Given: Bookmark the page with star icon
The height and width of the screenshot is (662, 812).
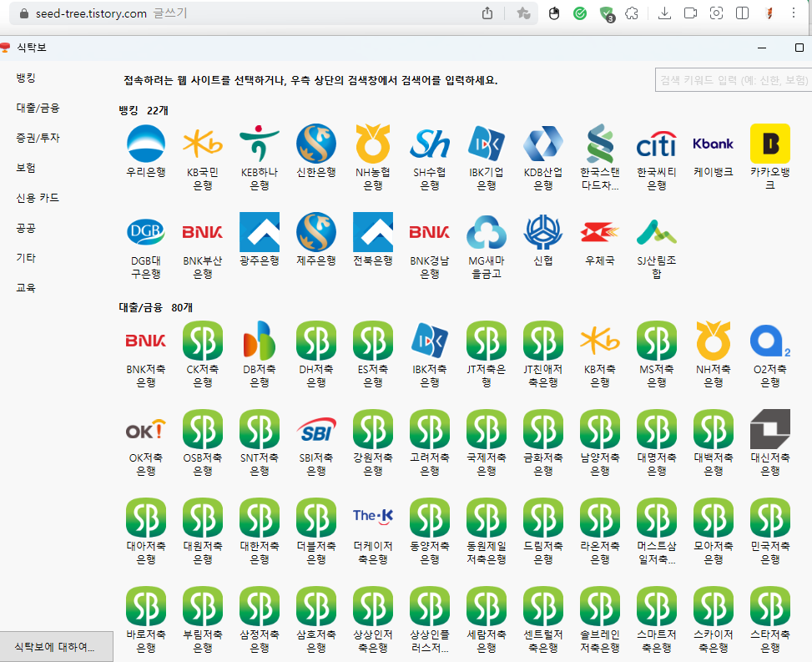Looking at the screenshot, I should [523, 13].
